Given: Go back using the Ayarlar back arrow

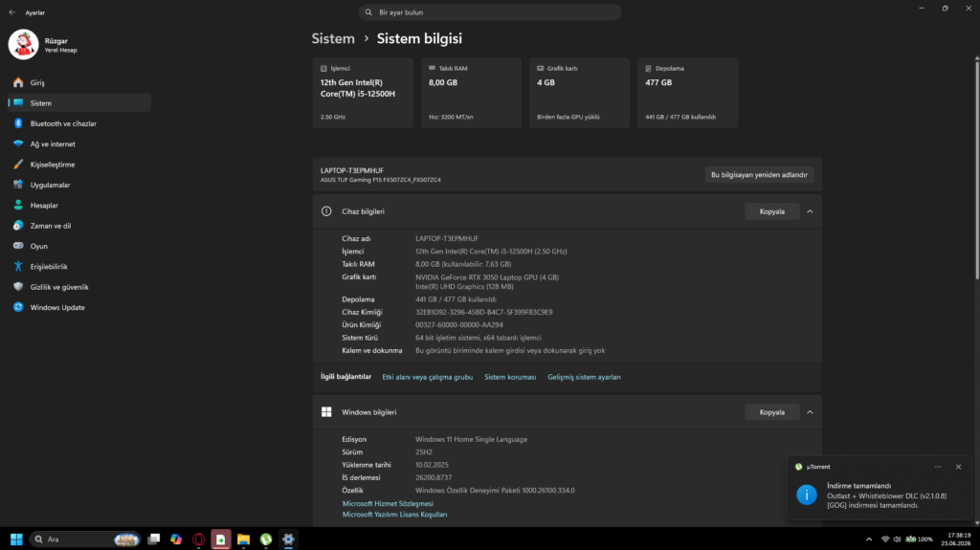Looking at the screenshot, I should (x=11, y=12).
